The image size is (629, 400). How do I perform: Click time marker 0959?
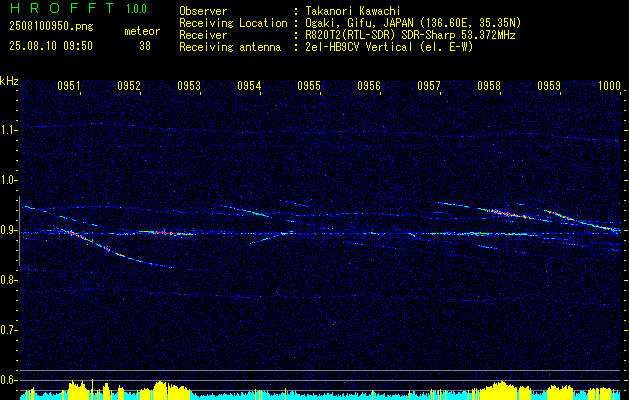pos(549,85)
